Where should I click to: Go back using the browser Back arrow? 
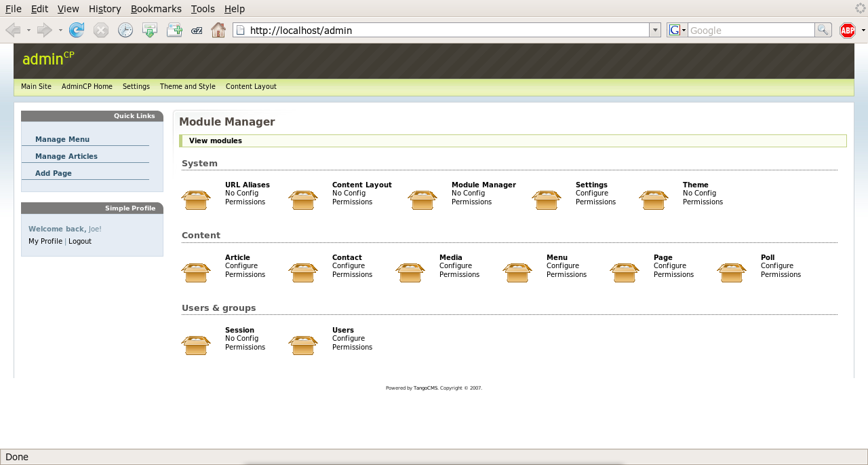pos(13,30)
